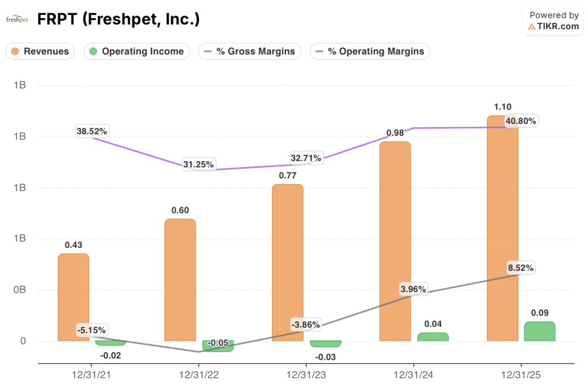Viewport: 588px width, 390px height.
Task: Select the 12/31/21 axis label
Action: (x=91, y=375)
